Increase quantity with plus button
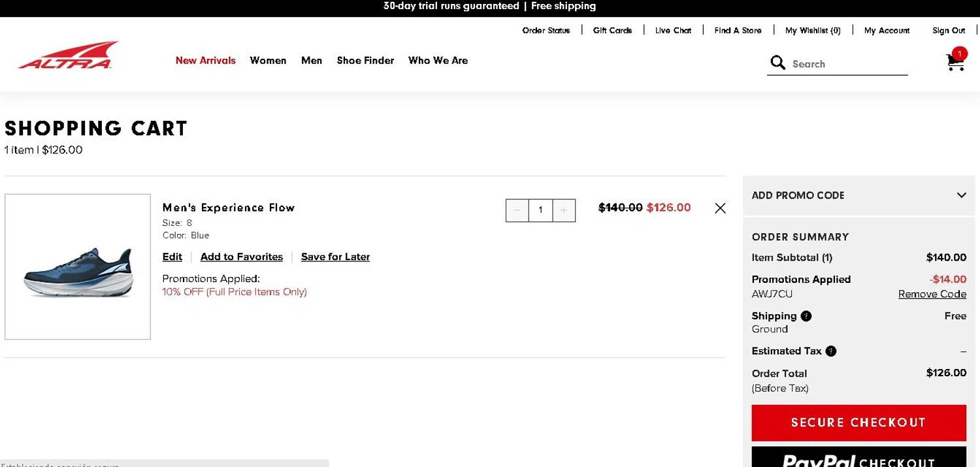980x467 pixels. coord(564,210)
